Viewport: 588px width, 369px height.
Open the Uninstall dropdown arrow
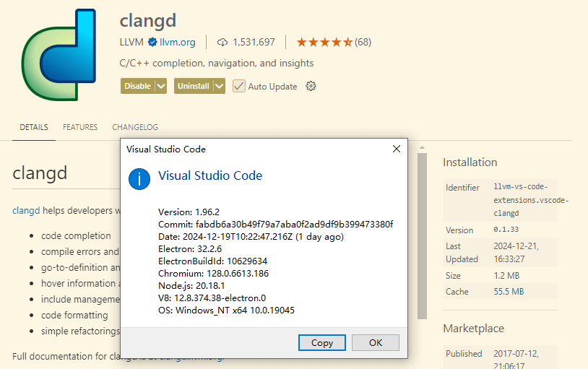pos(220,86)
